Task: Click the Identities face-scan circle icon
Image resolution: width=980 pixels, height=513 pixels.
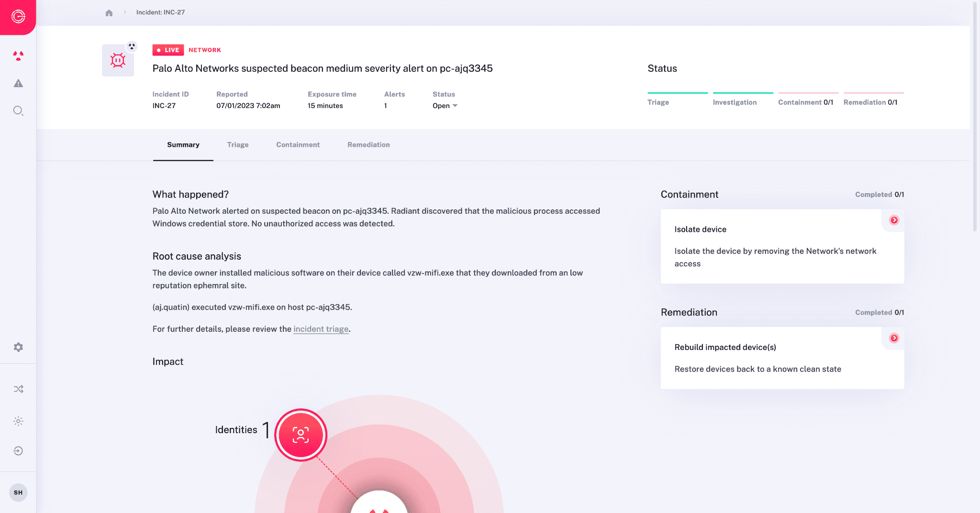Action: point(301,435)
